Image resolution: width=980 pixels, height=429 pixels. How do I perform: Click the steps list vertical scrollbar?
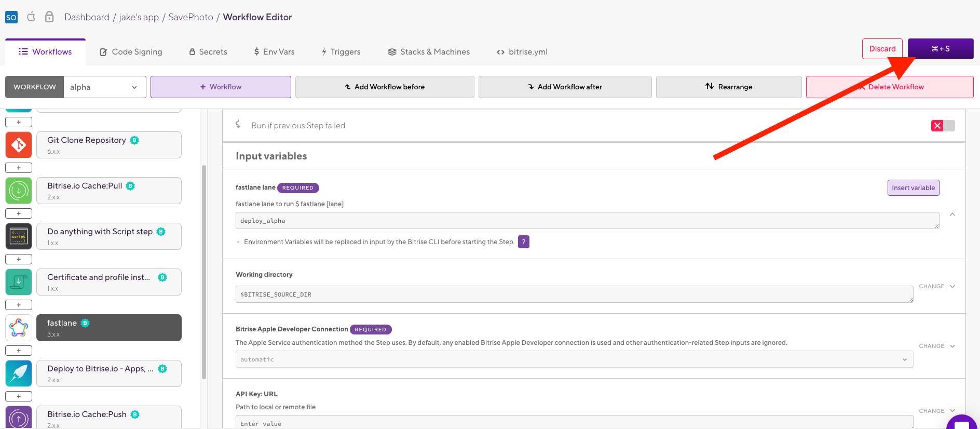204,272
